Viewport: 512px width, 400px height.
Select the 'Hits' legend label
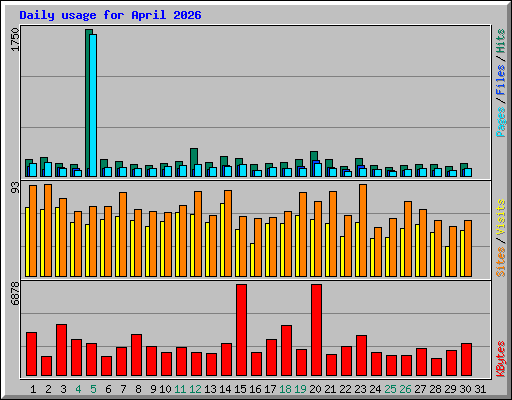[x=500, y=41]
